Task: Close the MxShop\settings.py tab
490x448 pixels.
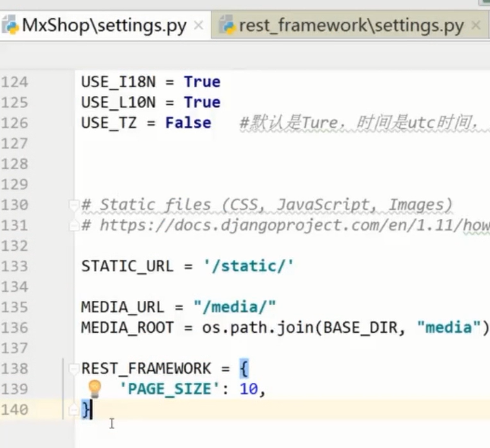Action: [x=199, y=26]
